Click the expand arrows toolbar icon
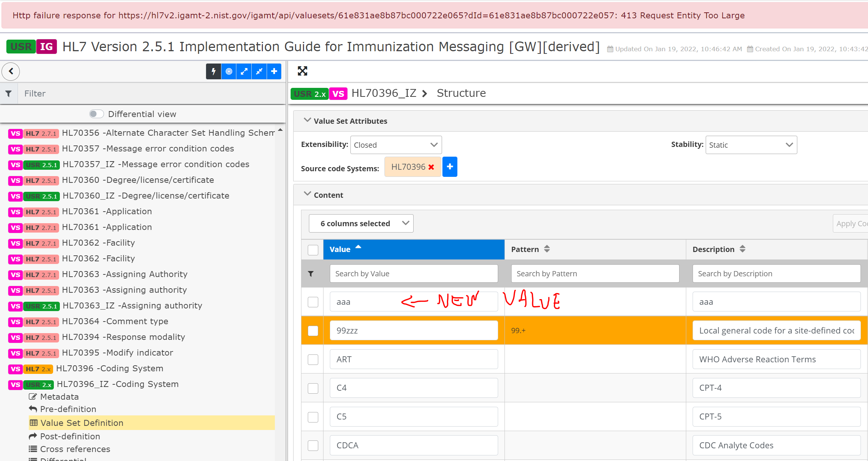Screen dimensions: 868x461 244,71
